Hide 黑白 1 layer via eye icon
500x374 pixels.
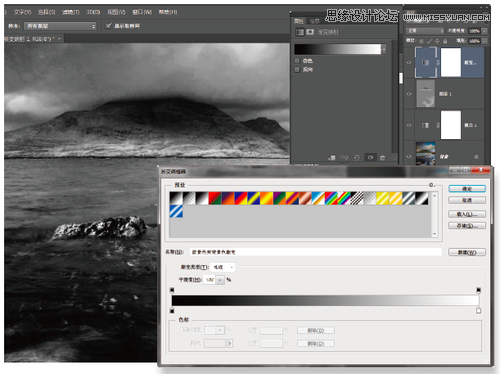pos(409,125)
